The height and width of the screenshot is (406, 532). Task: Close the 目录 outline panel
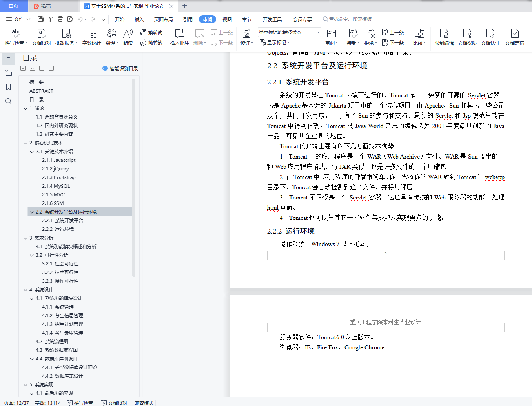pyautogui.click(x=134, y=58)
